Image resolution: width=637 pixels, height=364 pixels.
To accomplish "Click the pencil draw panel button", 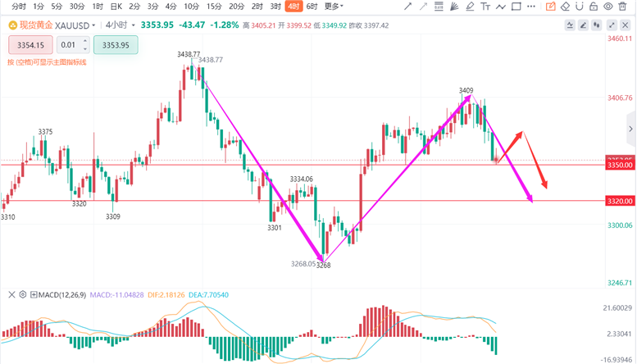I will tap(584, 25).
